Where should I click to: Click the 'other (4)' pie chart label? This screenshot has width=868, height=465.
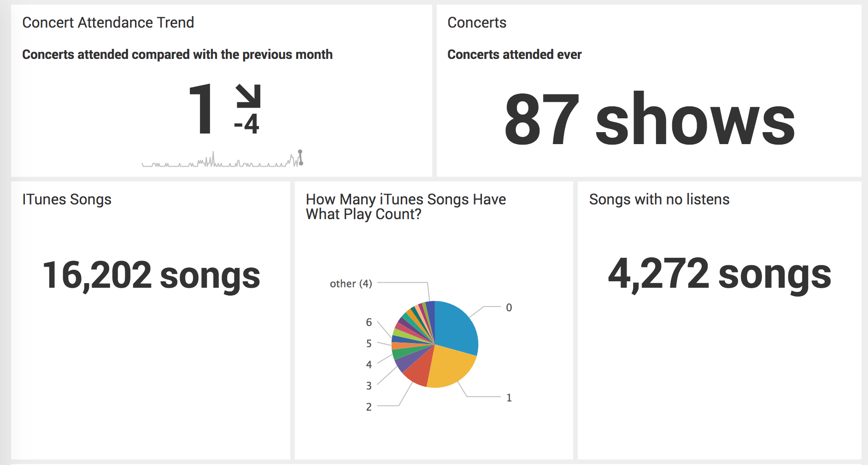pos(351,284)
